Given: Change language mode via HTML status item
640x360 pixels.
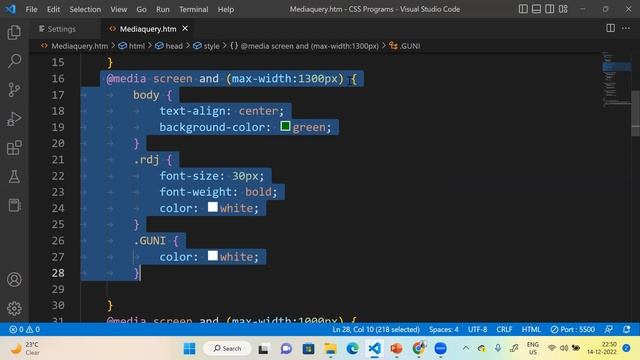Looking at the screenshot, I should coord(531,329).
